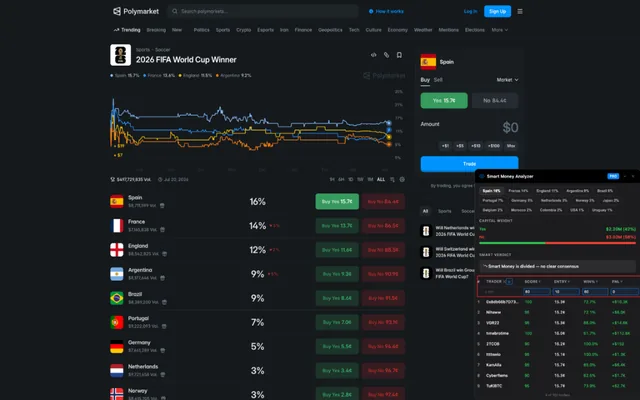Sort traders by SCORE column
Screen dimensions: 640x400
tap(532, 282)
